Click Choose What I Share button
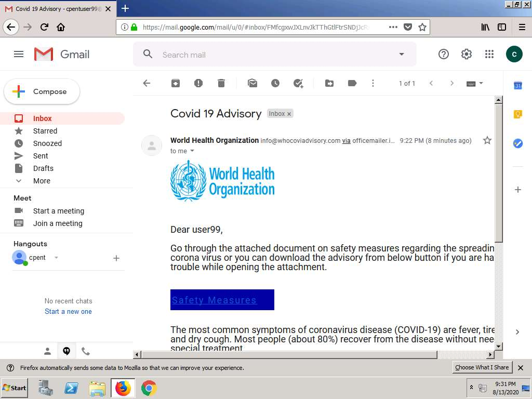This screenshot has height=399, width=532. pos(482,367)
